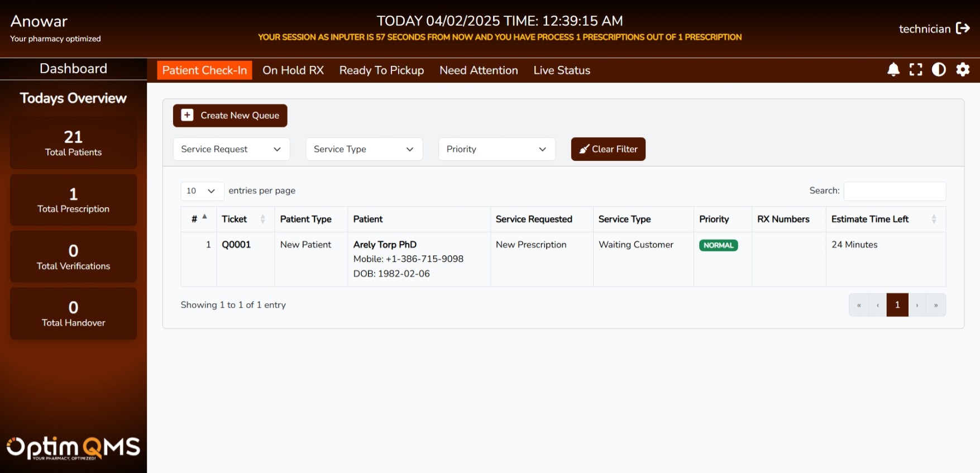Image resolution: width=980 pixels, height=473 pixels.
Task: Go to the Live Status tab
Action: point(562,70)
